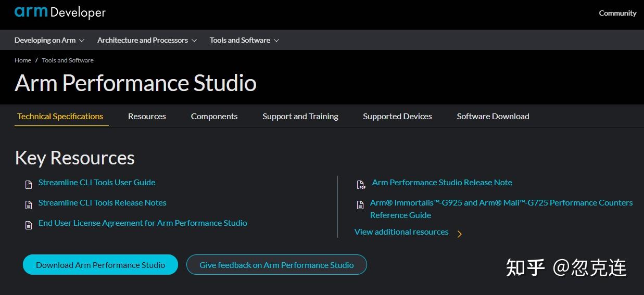This screenshot has height=295, width=644.
Task: Click orange arrow next to View additional resources
Action: [x=460, y=234]
